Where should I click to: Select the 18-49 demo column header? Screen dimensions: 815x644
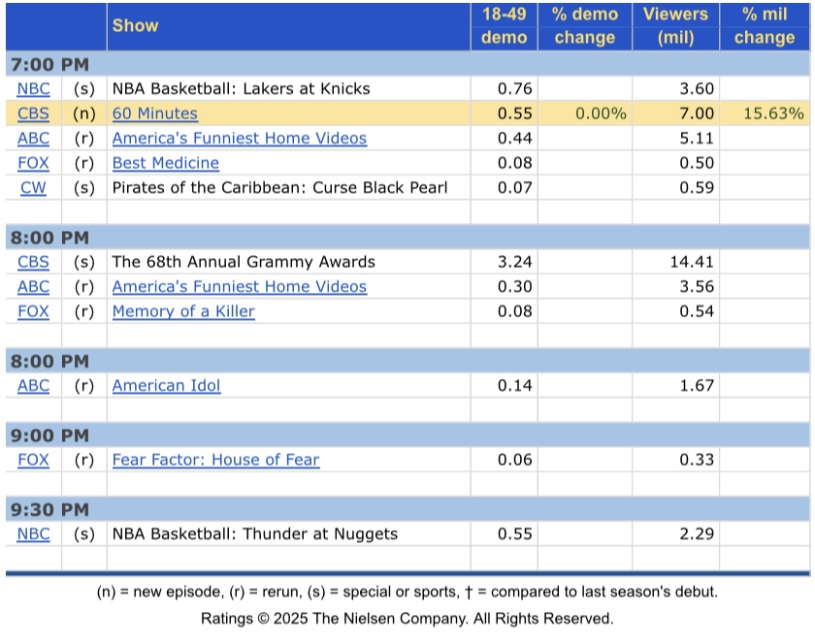point(505,25)
